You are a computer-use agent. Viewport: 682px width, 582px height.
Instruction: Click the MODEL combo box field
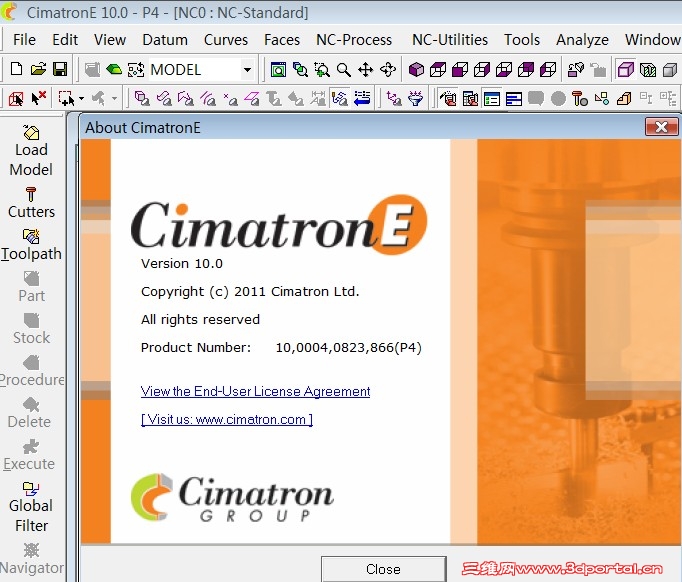(x=201, y=70)
